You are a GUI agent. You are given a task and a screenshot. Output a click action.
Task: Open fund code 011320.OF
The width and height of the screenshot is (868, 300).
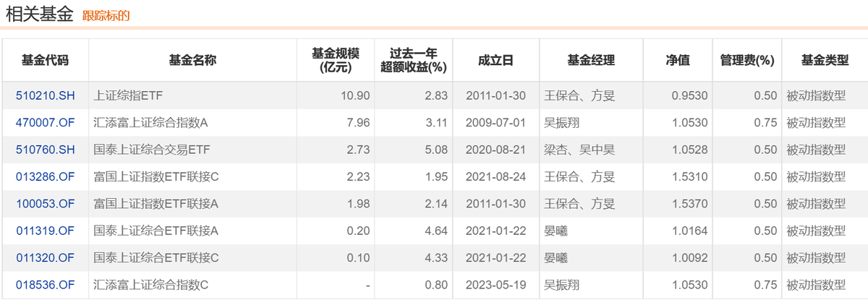(x=45, y=258)
